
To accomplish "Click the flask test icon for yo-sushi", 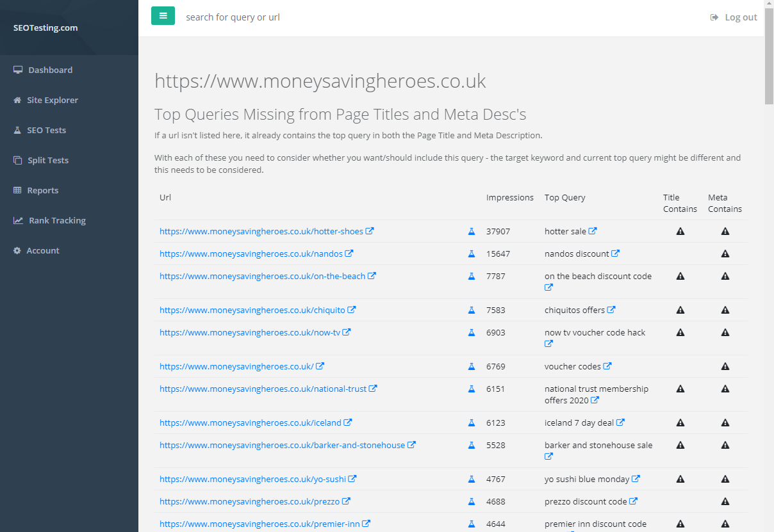I will (472, 479).
